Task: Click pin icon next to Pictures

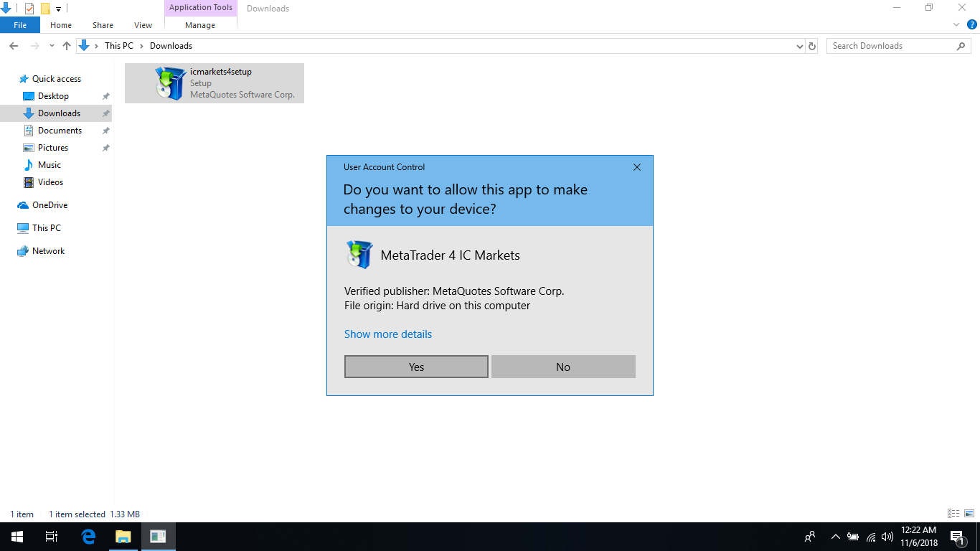Action: (x=105, y=148)
